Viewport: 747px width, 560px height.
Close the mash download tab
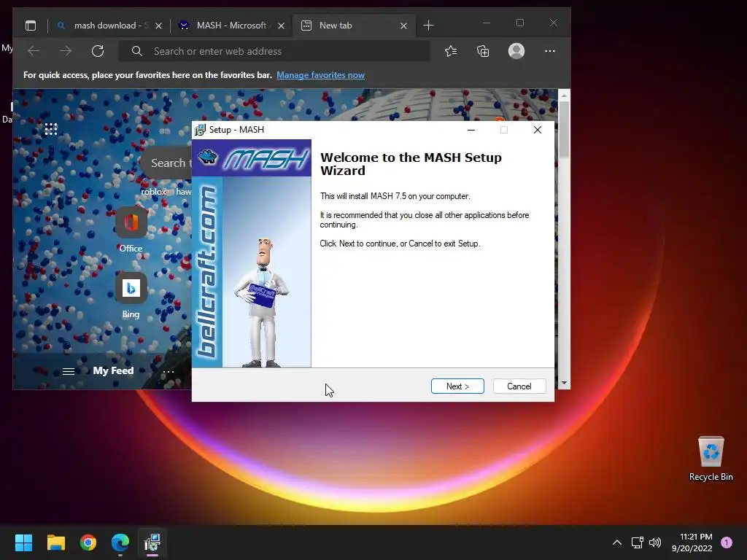click(158, 26)
